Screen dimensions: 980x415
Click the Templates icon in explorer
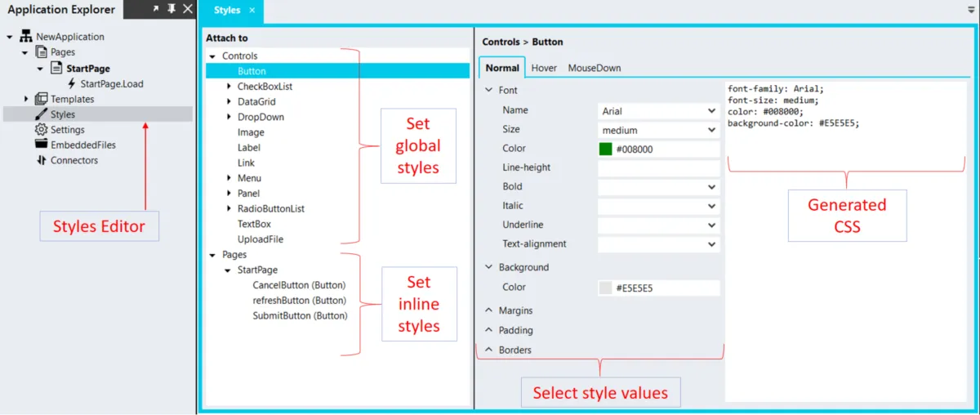click(41, 99)
